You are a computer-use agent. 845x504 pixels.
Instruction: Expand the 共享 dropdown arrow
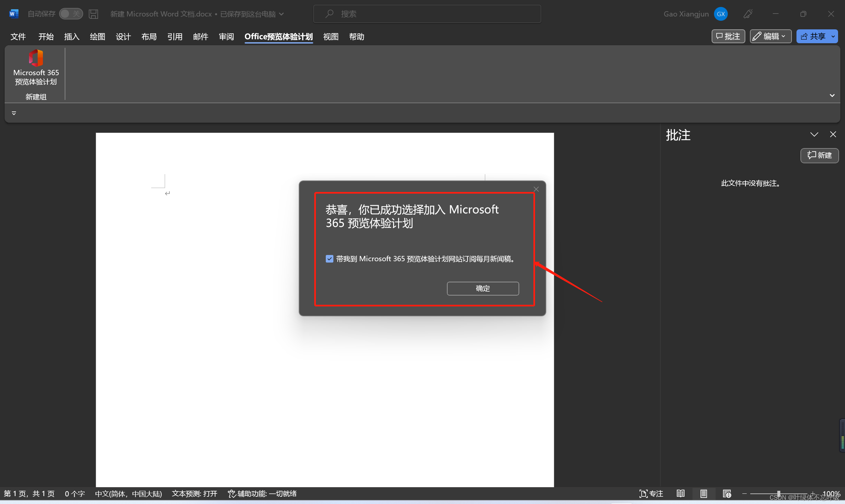coord(833,36)
